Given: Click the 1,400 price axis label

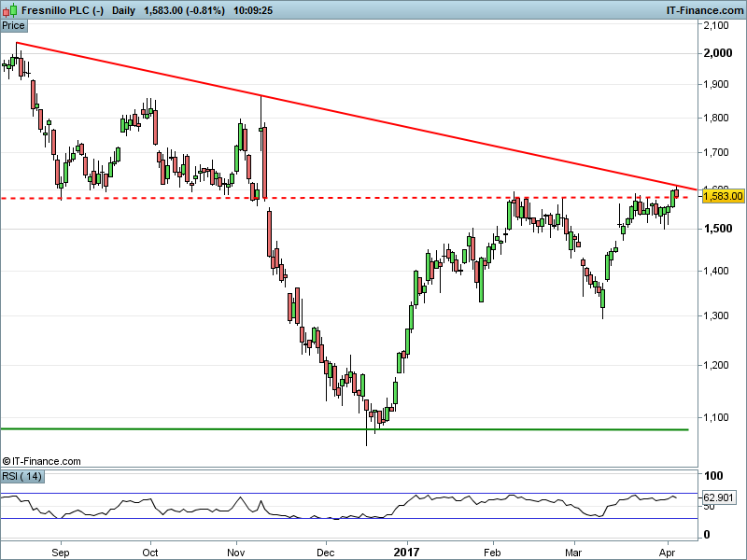Looking at the screenshot, I should 716,271.
